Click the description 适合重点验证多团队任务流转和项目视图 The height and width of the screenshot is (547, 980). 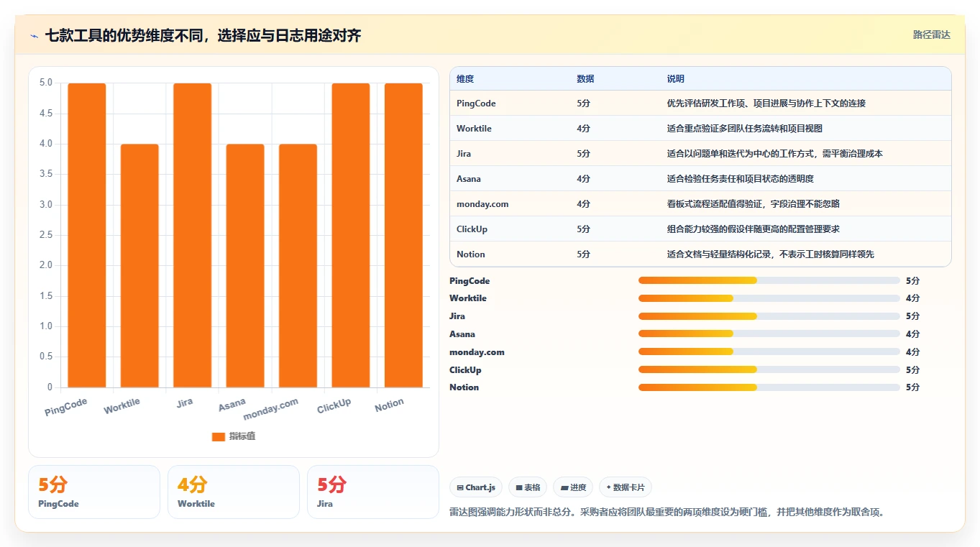745,129
